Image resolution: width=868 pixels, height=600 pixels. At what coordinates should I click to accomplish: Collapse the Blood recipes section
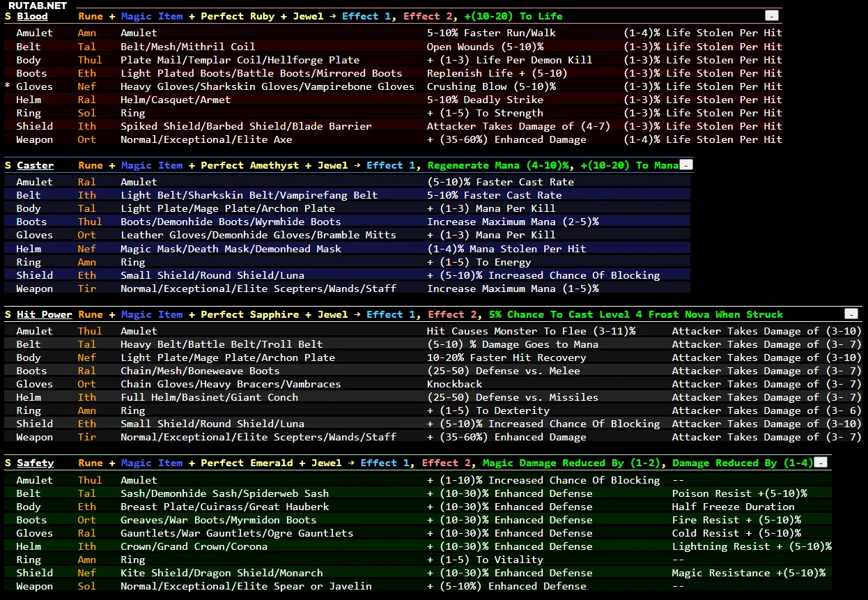pos(771,15)
